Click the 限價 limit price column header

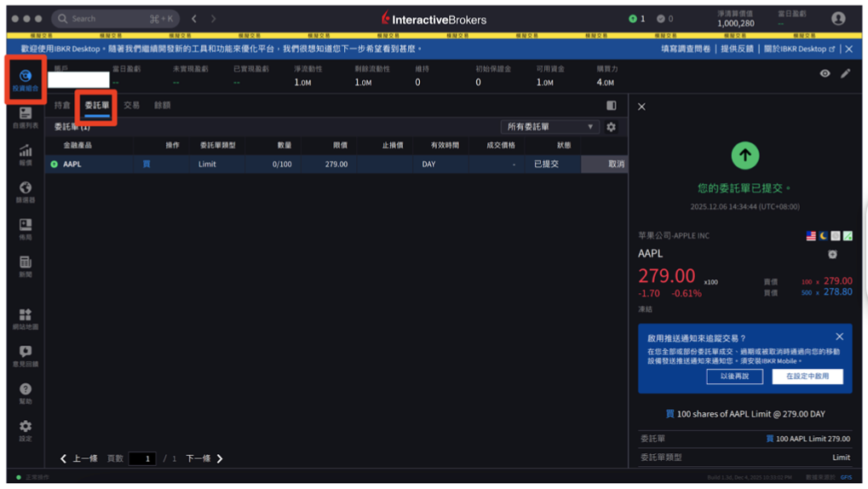tap(340, 145)
